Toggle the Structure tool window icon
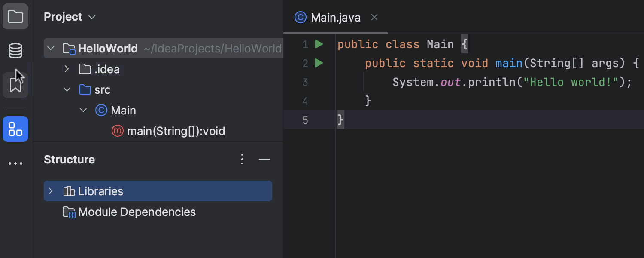The width and height of the screenshot is (644, 258). click(x=15, y=129)
